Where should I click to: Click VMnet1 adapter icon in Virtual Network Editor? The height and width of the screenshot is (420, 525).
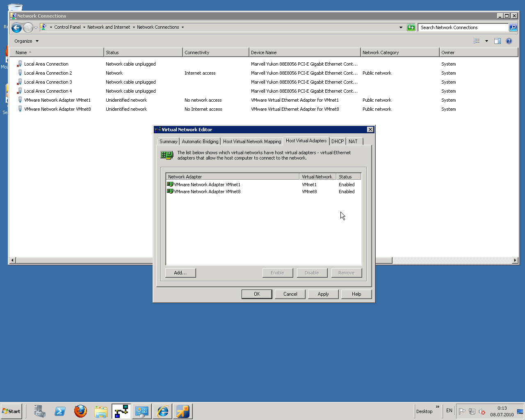tap(170, 185)
